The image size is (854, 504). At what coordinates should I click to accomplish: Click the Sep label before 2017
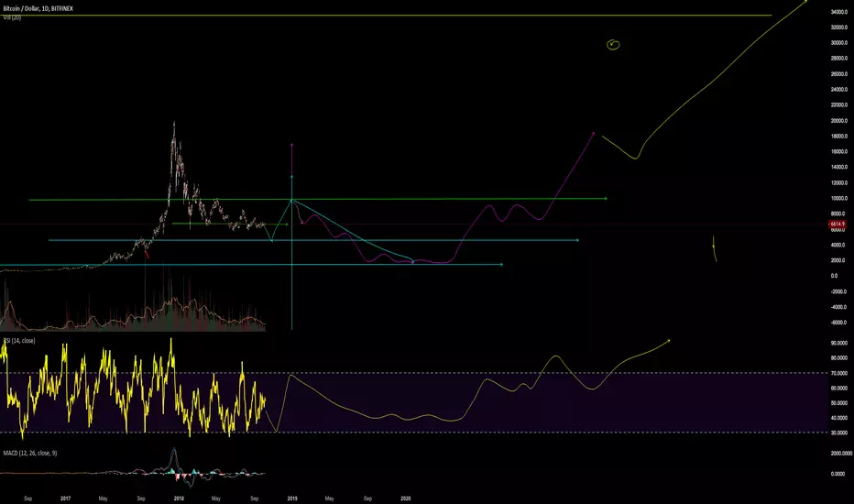tap(27, 499)
